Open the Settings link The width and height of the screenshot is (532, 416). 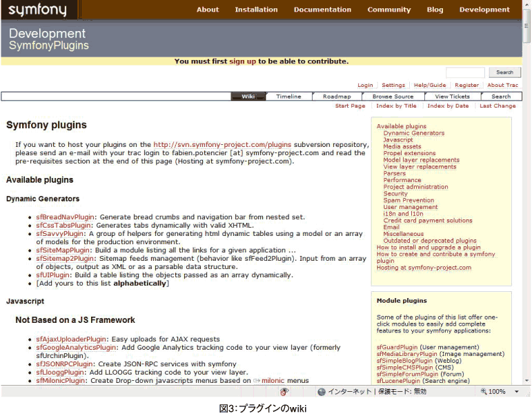click(393, 85)
